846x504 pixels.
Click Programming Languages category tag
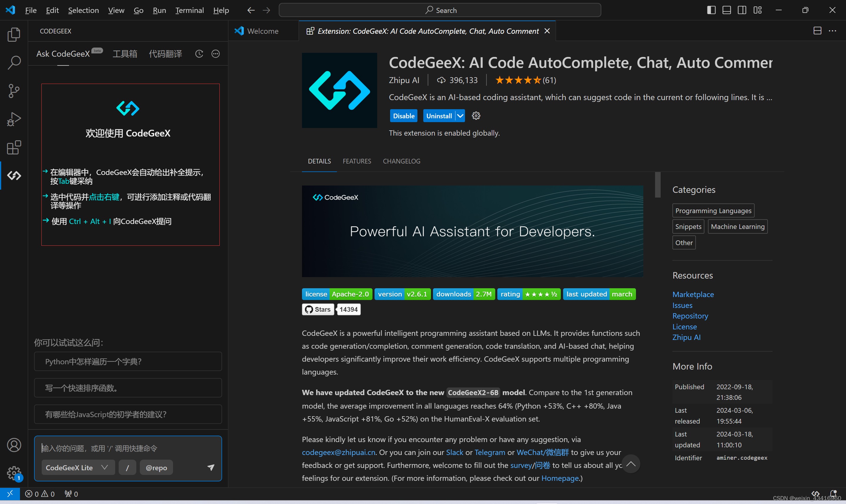tap(713, 210)
